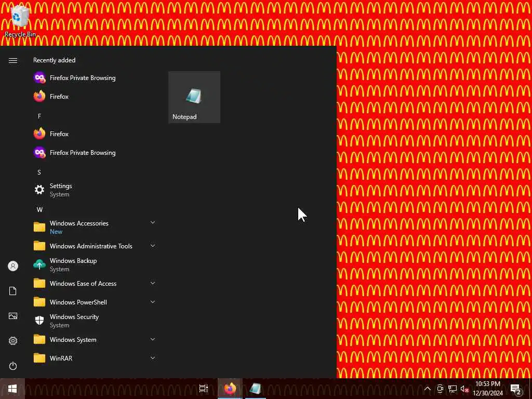Expand Windows Administrative Tools chevron
532x399 pixels.
click(153, 246)
